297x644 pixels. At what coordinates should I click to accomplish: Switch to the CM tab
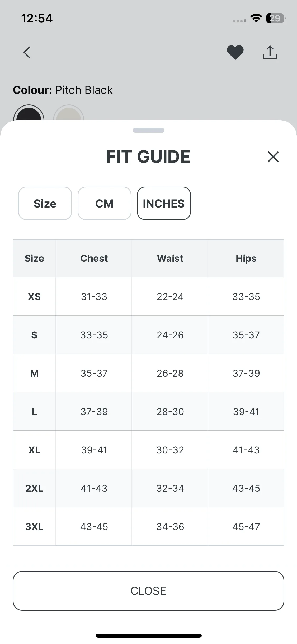pos(105,203)
